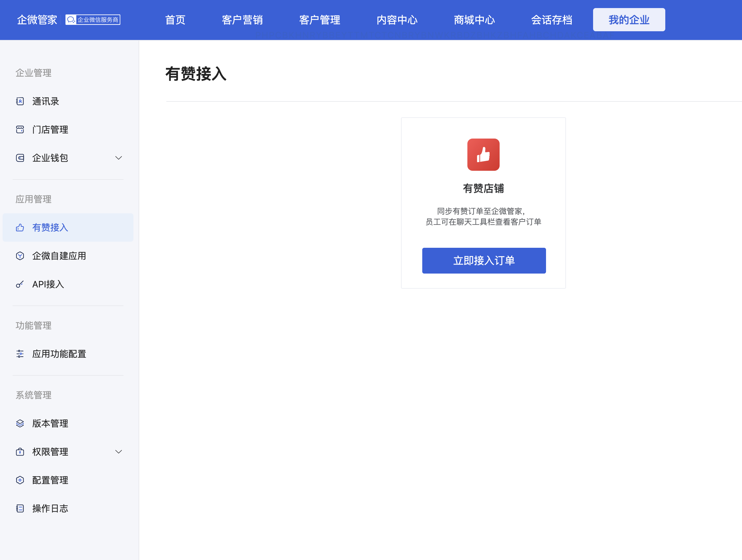Click the 有赞接入 thumbs-up sidebar icon

click(x=20, y=228)
